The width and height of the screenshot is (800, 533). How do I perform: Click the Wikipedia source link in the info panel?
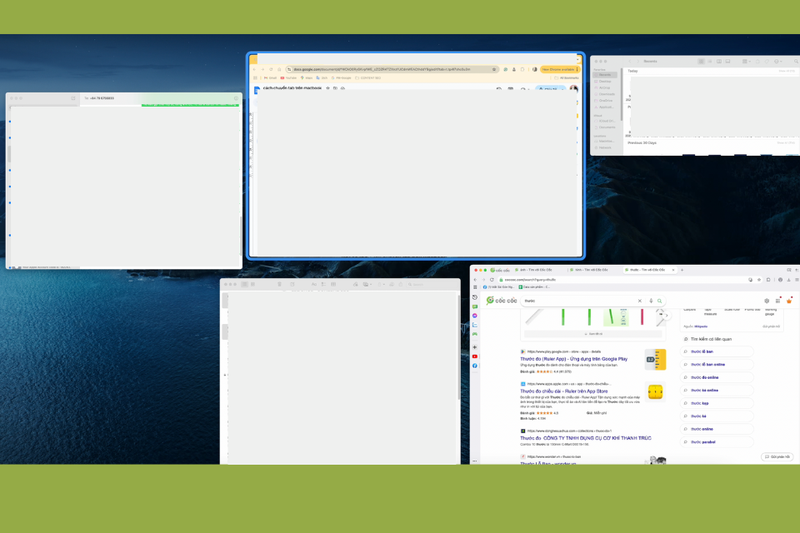click(x=701, y=326)
